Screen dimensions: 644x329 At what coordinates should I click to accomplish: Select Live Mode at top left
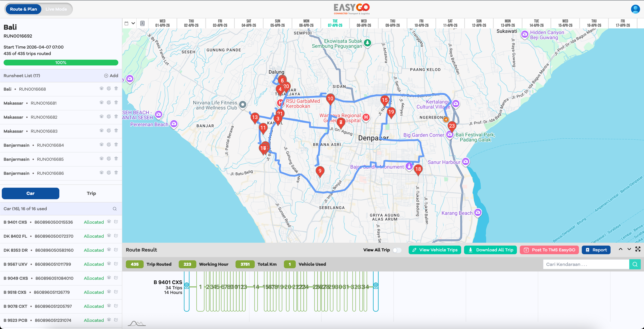pos(56,9)
